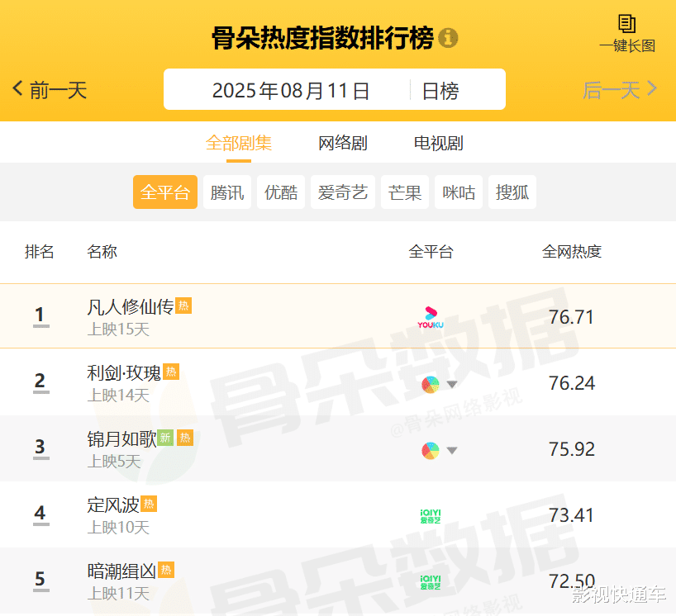
Task: Go to 前一天 previous day
Action: click(x=50, y=90)
